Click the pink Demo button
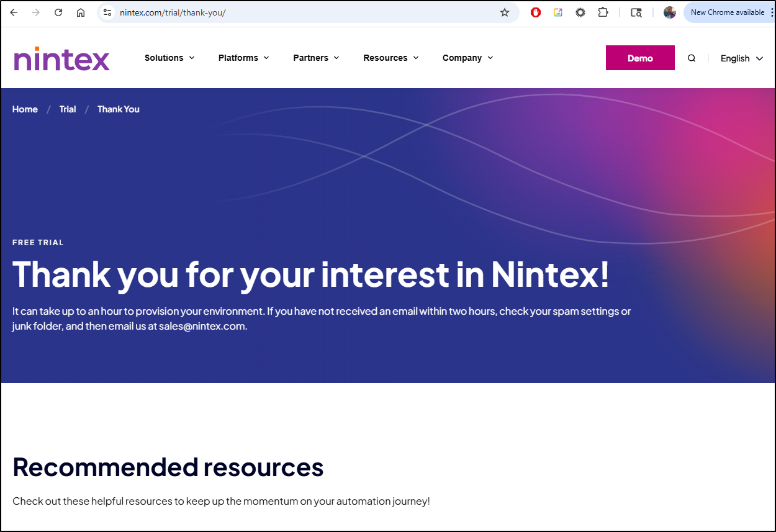Image resolution: width=776 pixels, height=532 pixels. pyautogui.click(x=640, y=58)
